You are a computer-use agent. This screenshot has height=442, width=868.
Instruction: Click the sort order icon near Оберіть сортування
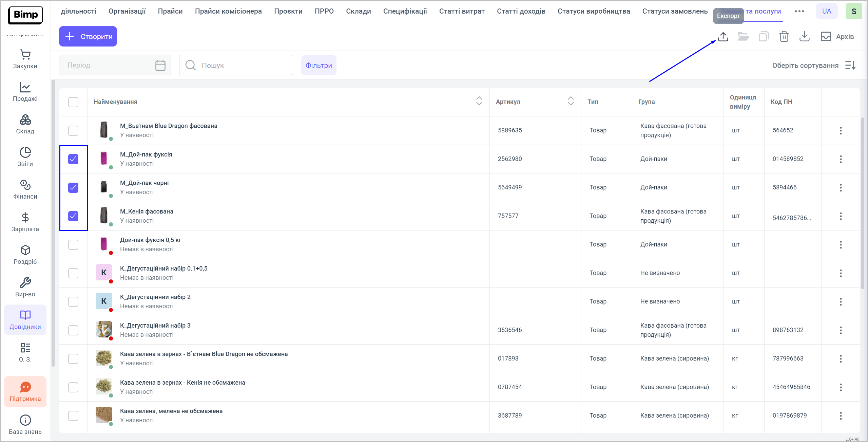[850, 65]
